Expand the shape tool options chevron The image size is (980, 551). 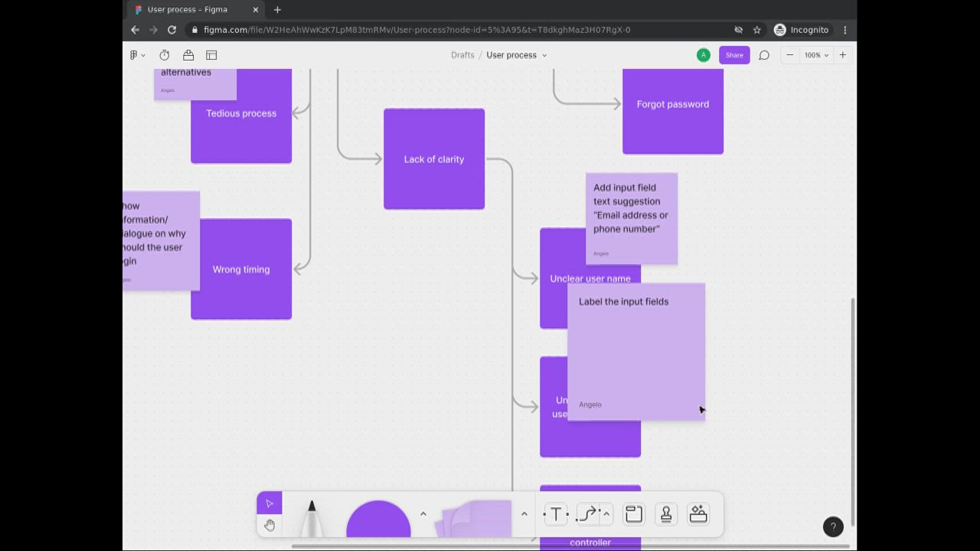(x=423, y=514)
